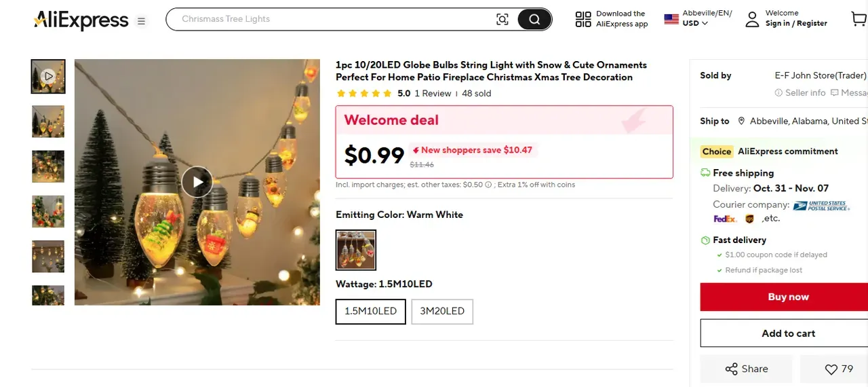Screen dimensions: 868x387
Task: Open the QR code app download icon
Action: coord(583,19)
